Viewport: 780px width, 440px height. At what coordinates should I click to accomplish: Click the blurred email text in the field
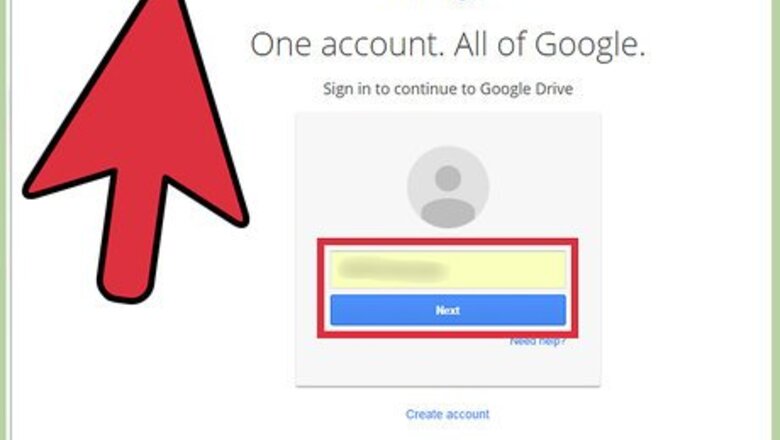(392, 270)
